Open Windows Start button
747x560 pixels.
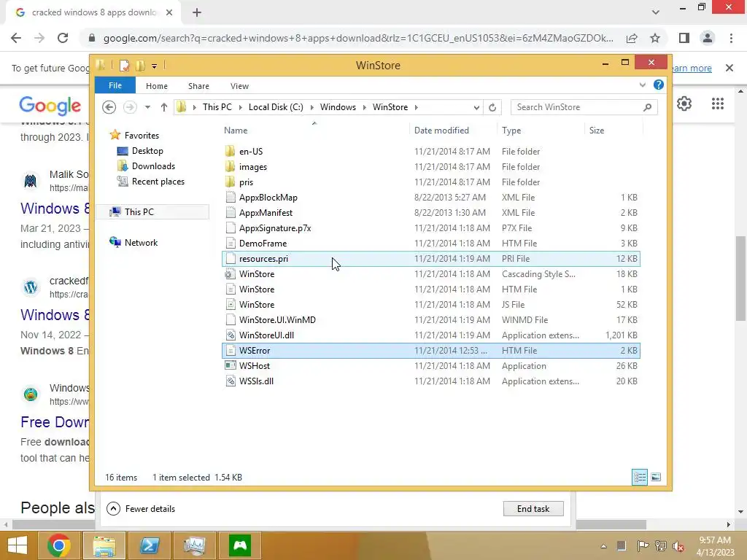click(x=18, y=545)
